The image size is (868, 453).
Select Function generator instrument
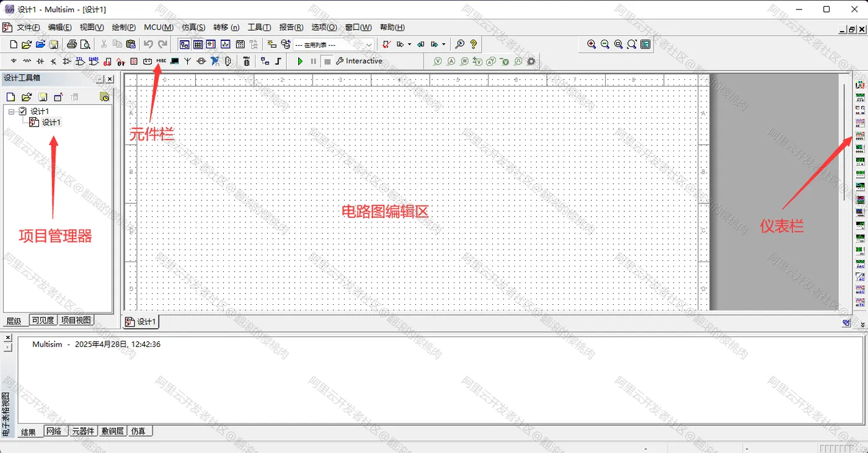(x=860, y=97)
